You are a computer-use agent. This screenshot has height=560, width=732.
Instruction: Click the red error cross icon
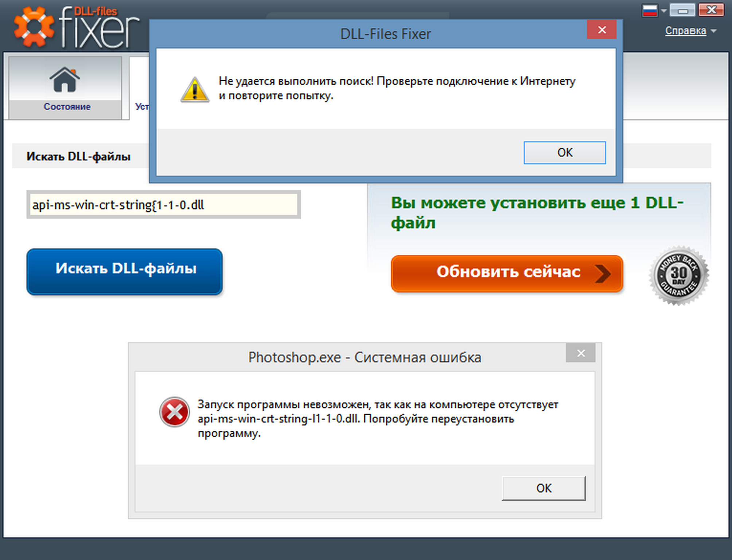[175, 412]
